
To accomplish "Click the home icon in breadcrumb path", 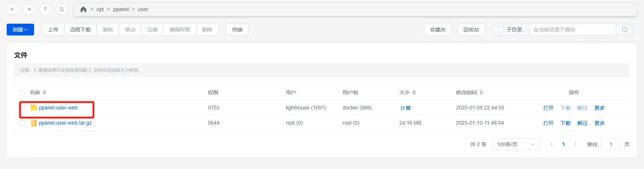I will pos(83,9).
